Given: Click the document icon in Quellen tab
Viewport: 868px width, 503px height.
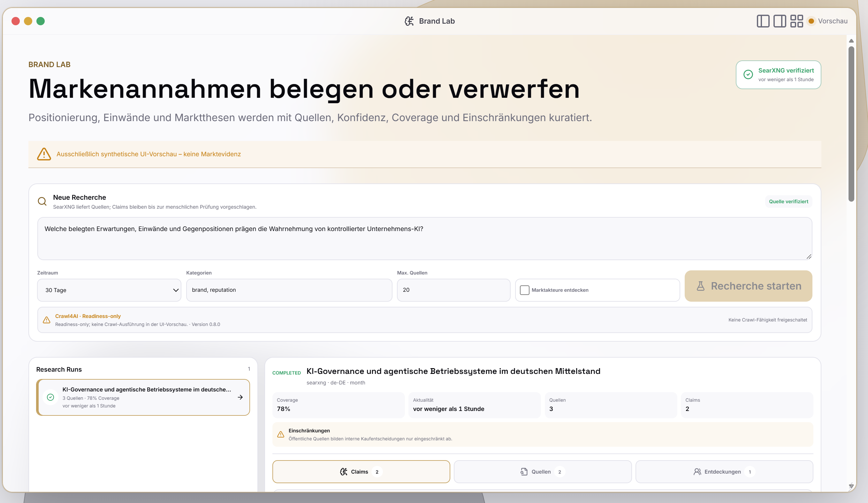Looking at the screenshot, I should pos(524,472).
